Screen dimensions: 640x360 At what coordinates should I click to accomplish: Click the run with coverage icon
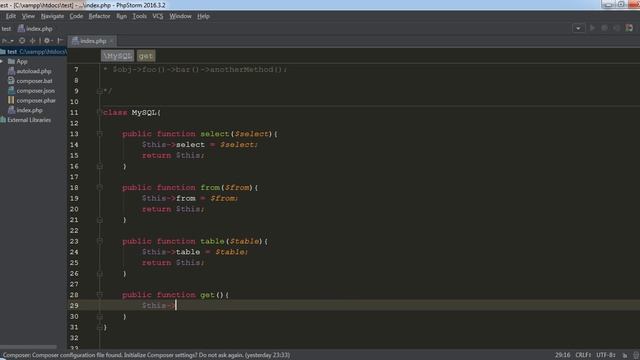(x=617, y=28)
